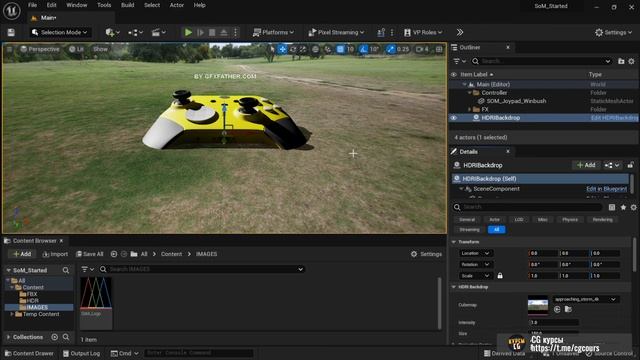Click Content Browser Add button
The width and height of the screenshot is (640, 360).
(22, 254)
